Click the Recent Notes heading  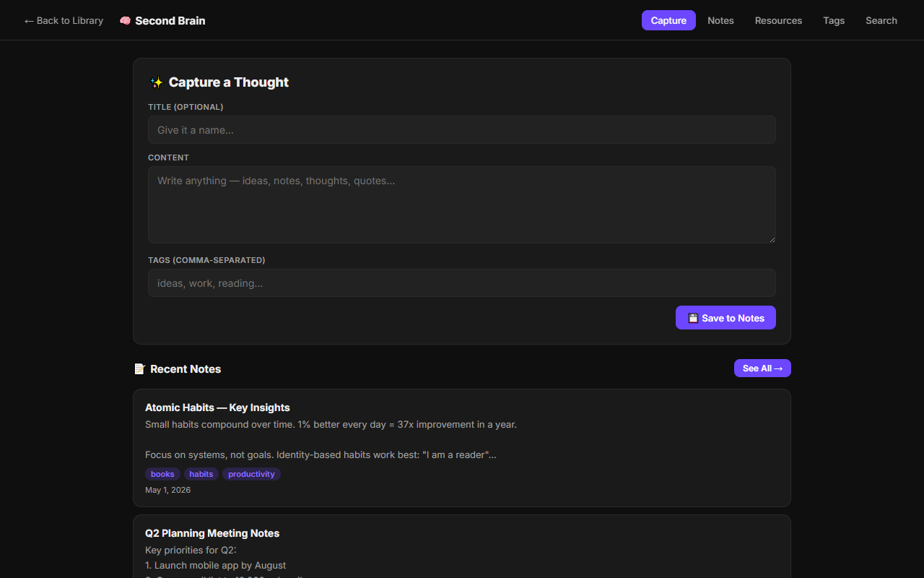[186, 369]
